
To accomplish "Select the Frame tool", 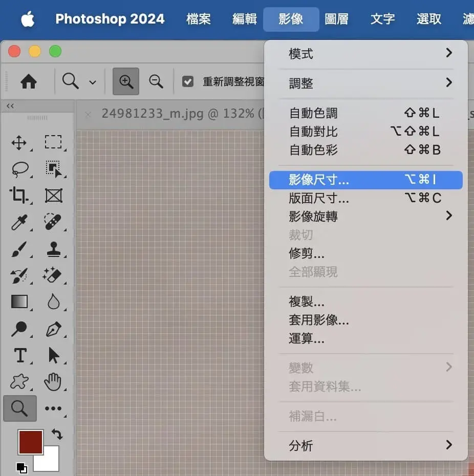I will point(54,196).
